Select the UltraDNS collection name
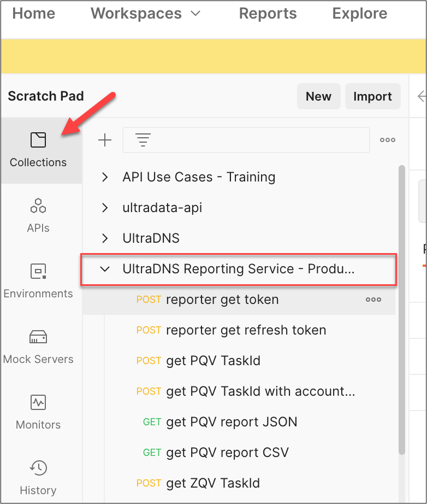This screenshot has height=504, width=427. click(151, 238)
